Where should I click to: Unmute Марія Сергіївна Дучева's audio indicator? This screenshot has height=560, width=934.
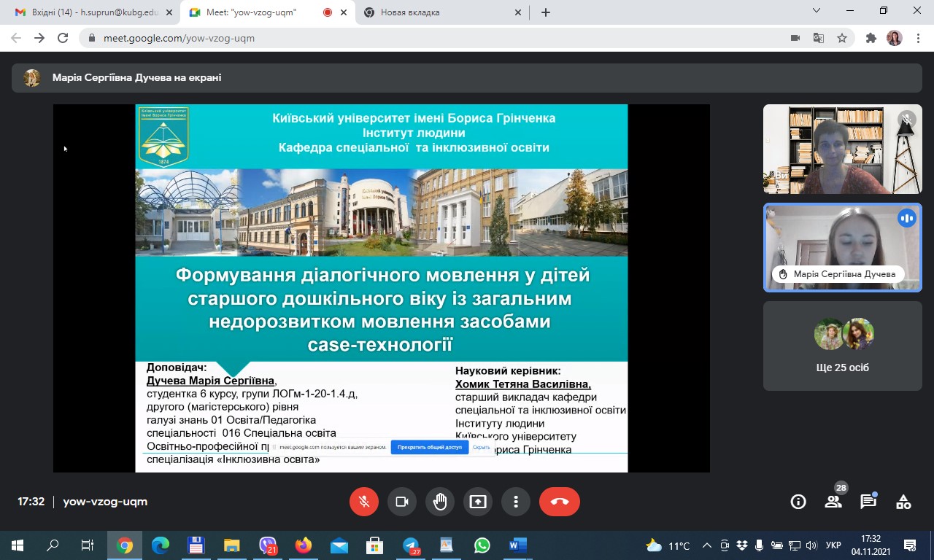point(907,218)
